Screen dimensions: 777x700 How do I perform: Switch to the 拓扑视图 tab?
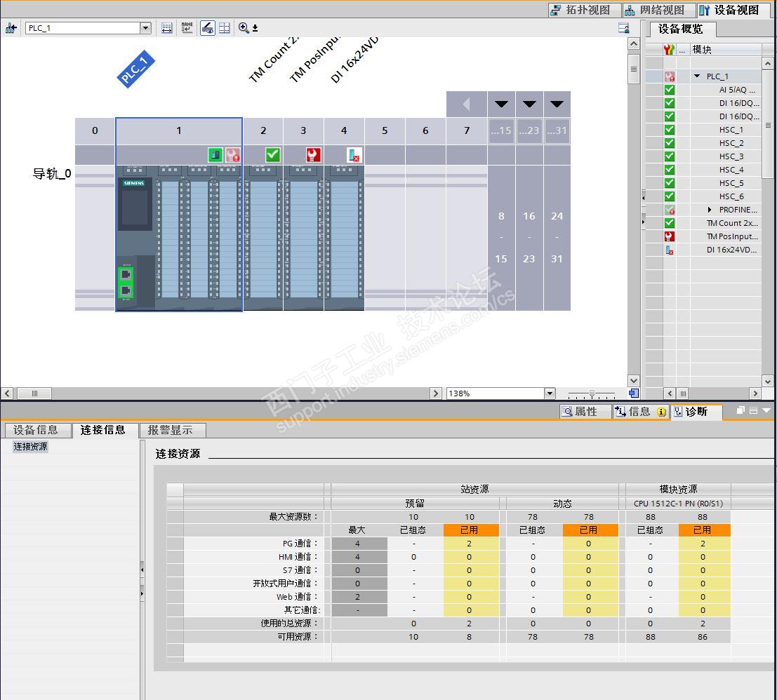pos(585,10)
